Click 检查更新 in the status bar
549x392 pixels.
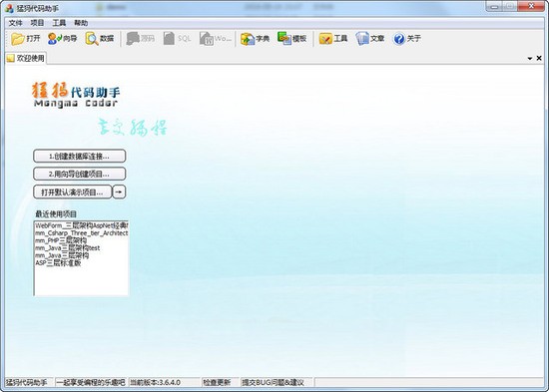click(x=217, y=383)
